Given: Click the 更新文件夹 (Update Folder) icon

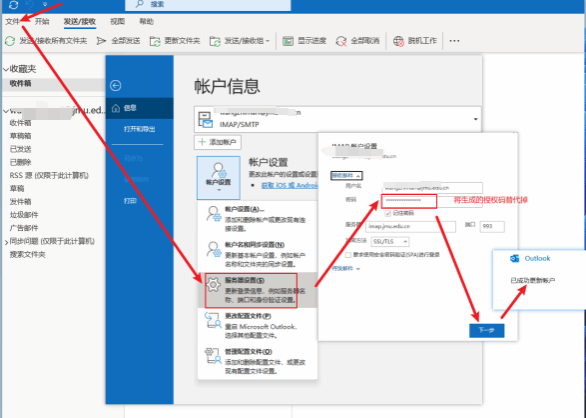Looking at the screenshot, I should coord(155,41).
